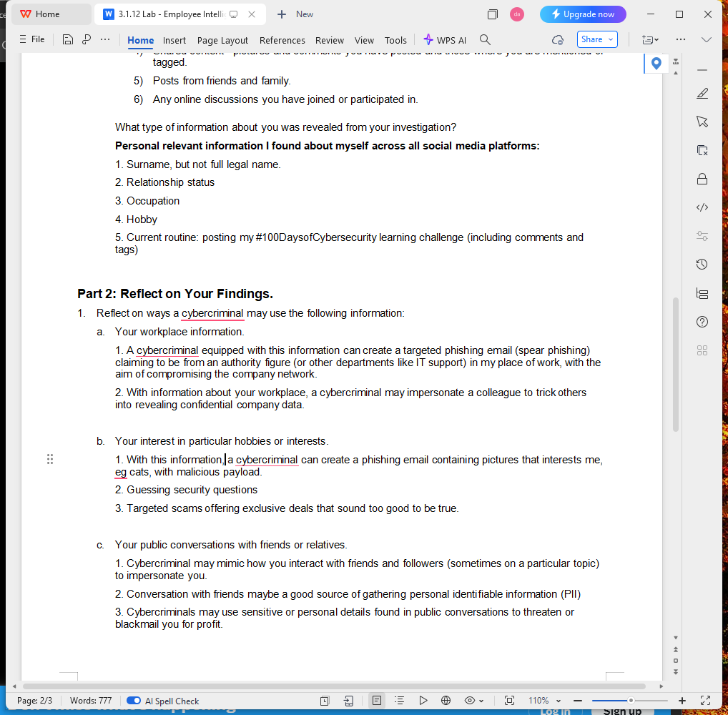Click the multi-window icon in title bar
This screenshot has height=715, width=728.
click(x=493, y=14)
